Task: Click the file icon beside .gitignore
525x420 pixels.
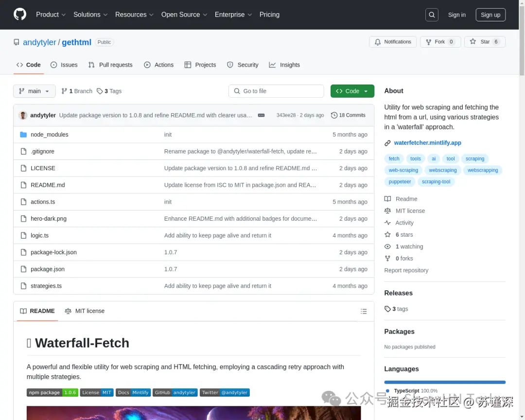Action: click(x=23, y=151)
